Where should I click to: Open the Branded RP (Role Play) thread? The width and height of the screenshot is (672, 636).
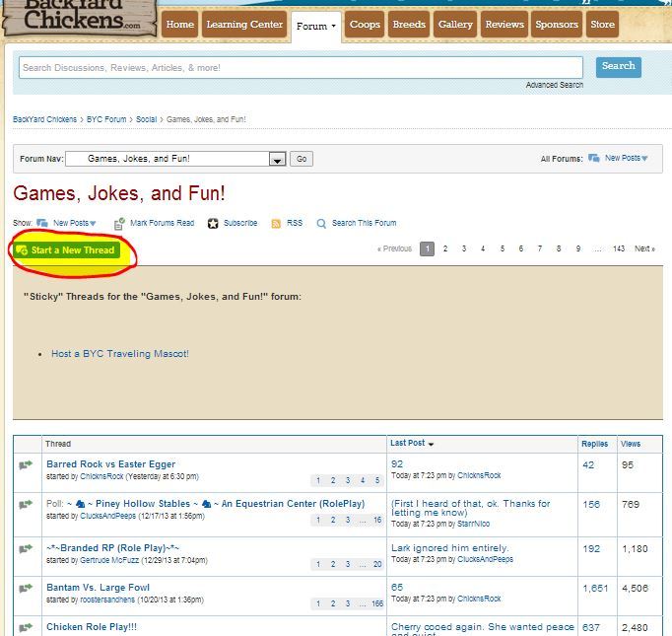pos(113,548)
